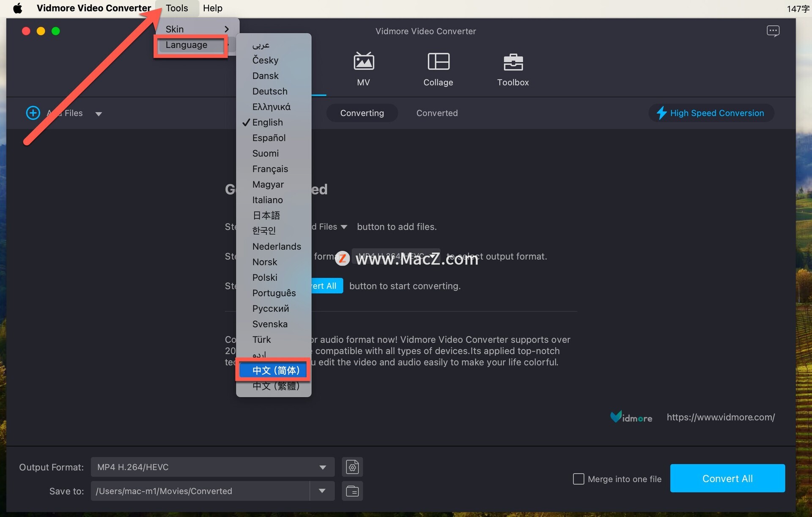
Task: Open the Collage layout icon
Action: (x=439, y=61)
